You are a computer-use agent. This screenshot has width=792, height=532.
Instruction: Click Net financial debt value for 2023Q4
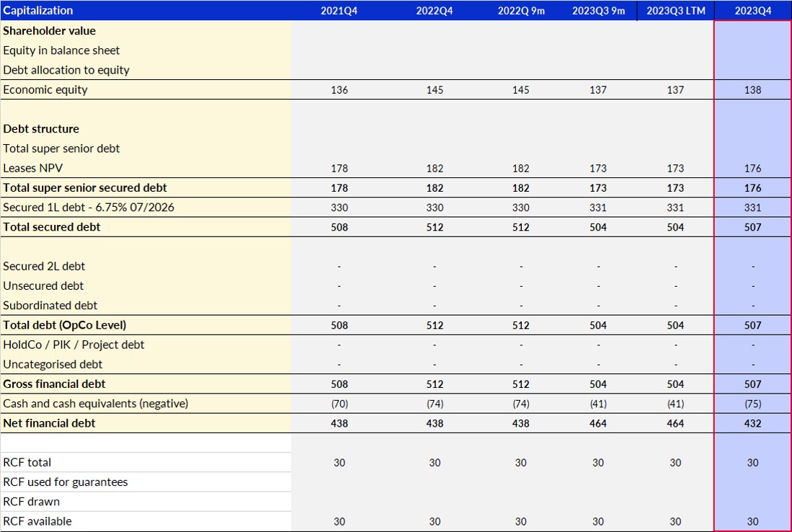pyautogui.click(x=752, y=423)
